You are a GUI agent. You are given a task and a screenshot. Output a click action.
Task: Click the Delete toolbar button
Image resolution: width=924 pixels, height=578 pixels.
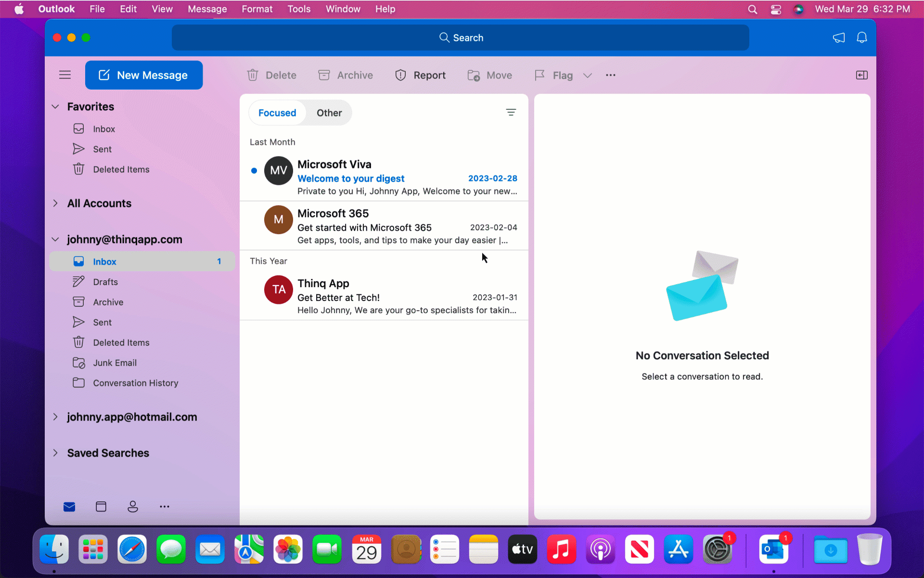click(272, 75)
